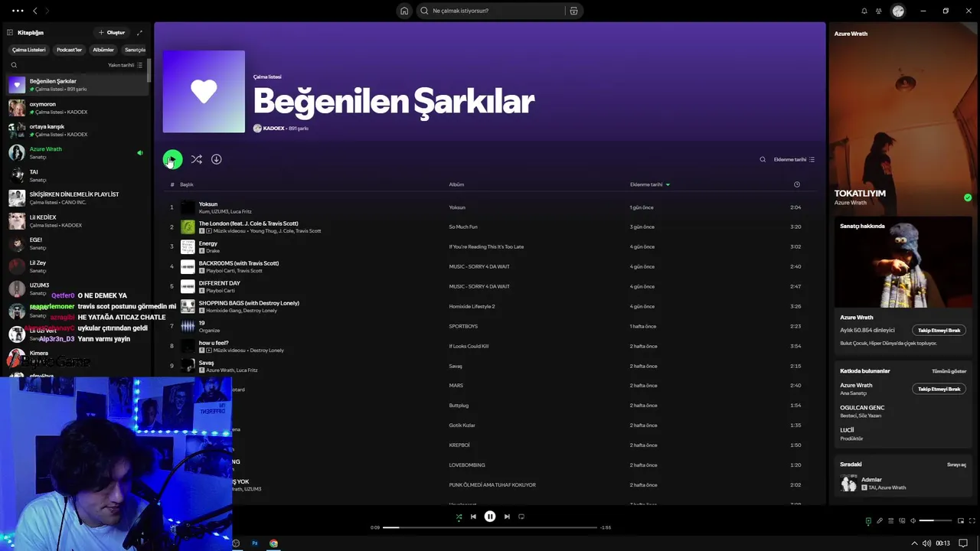Viewport: 980px width, 551px height.
Task: Toggle repeat in player controls
Action: tap(521, 517)
